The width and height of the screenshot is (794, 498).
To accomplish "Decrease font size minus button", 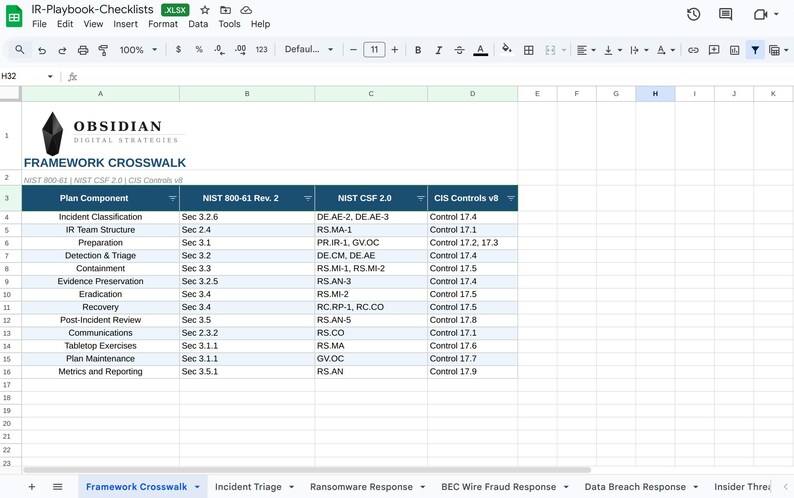I will (x=353, y=50).
